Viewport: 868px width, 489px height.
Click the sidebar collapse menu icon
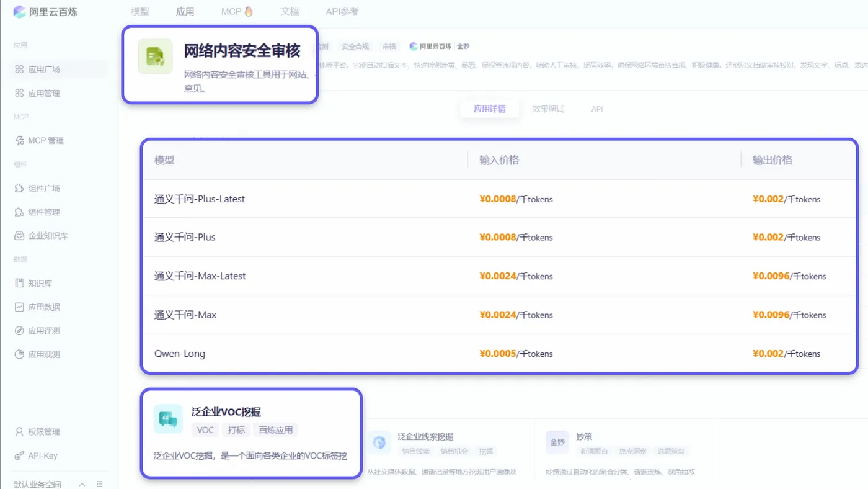point(100,484)
